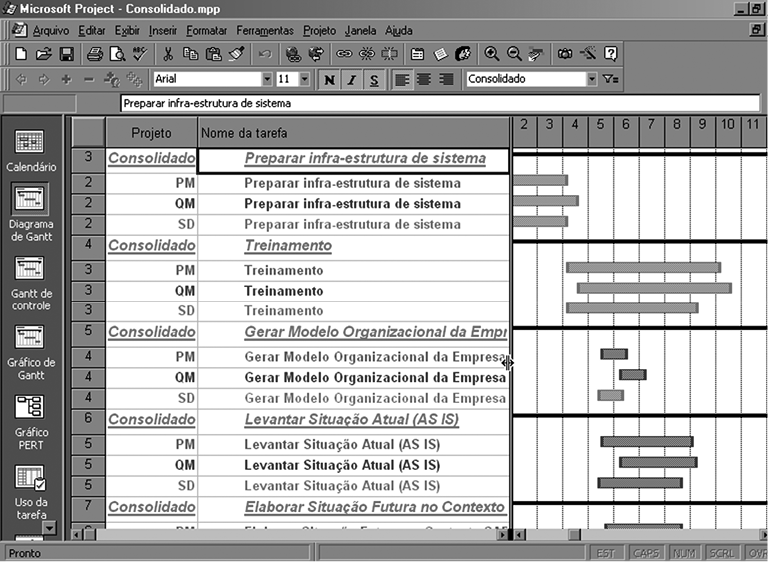768x562 pixels.
Task: Open the font size 11 dropdown
Action: point(305,79)
